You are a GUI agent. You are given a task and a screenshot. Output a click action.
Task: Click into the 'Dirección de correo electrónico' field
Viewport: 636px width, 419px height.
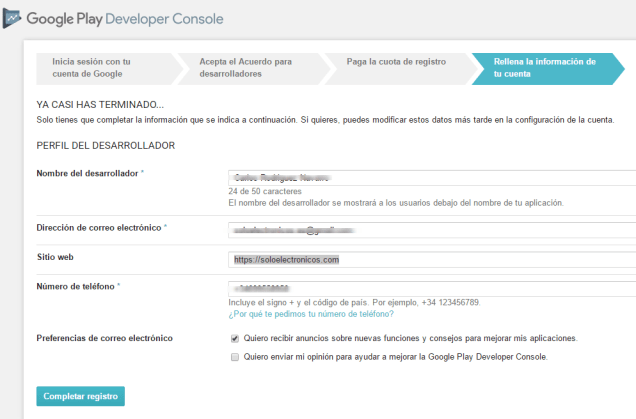[430, 230]
